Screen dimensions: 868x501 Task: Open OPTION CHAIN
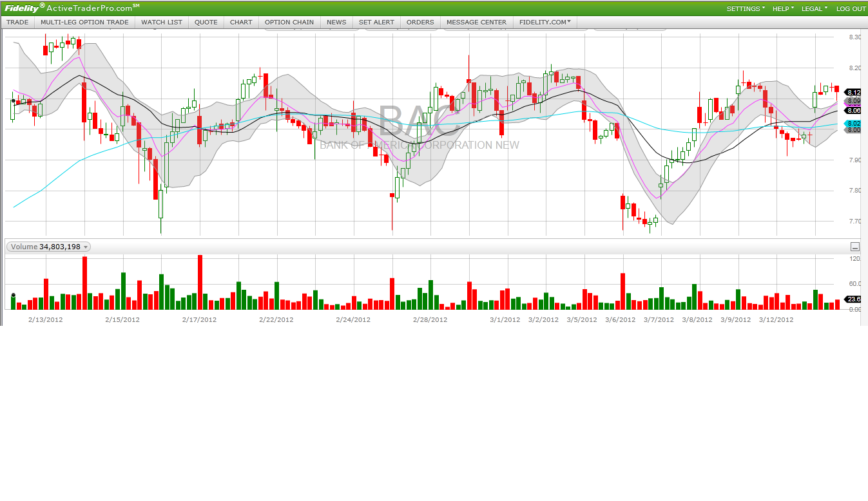pyautogui.click(x=289, y=22)
